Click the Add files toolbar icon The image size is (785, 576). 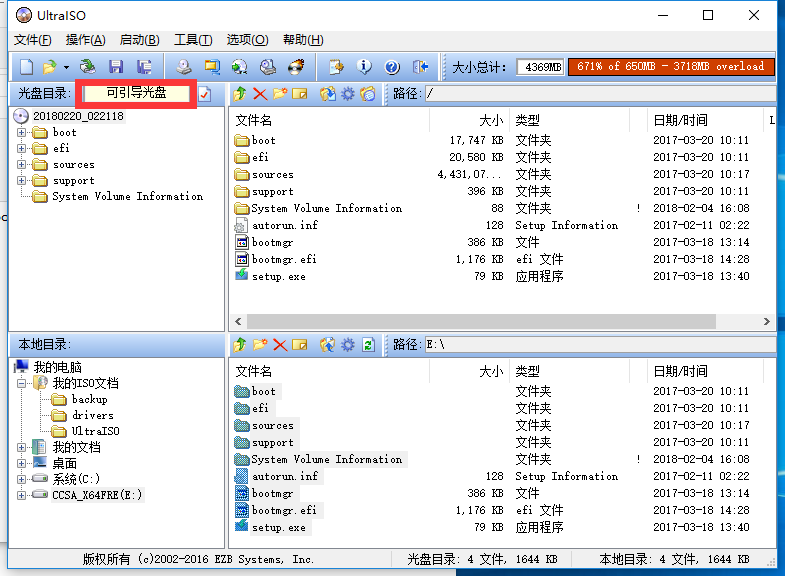336,67
